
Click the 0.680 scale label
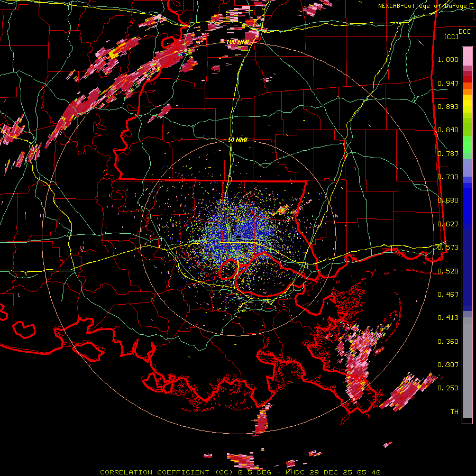point(448,200)
